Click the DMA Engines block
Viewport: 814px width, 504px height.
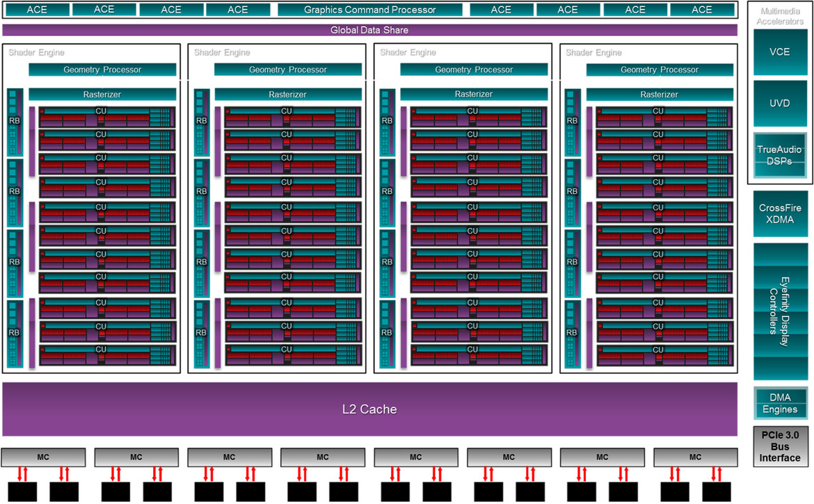pos(780,403)
